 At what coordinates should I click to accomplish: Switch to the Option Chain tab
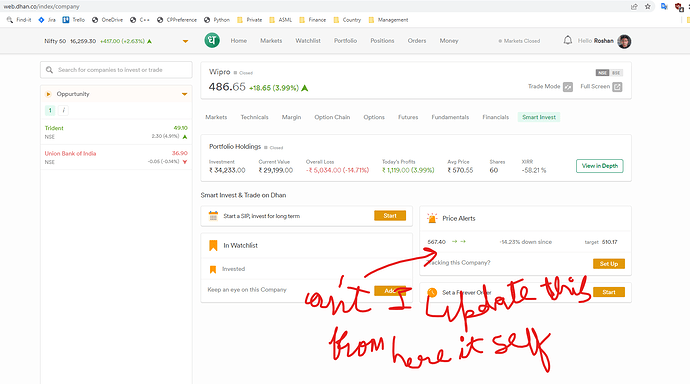point(332,117)
